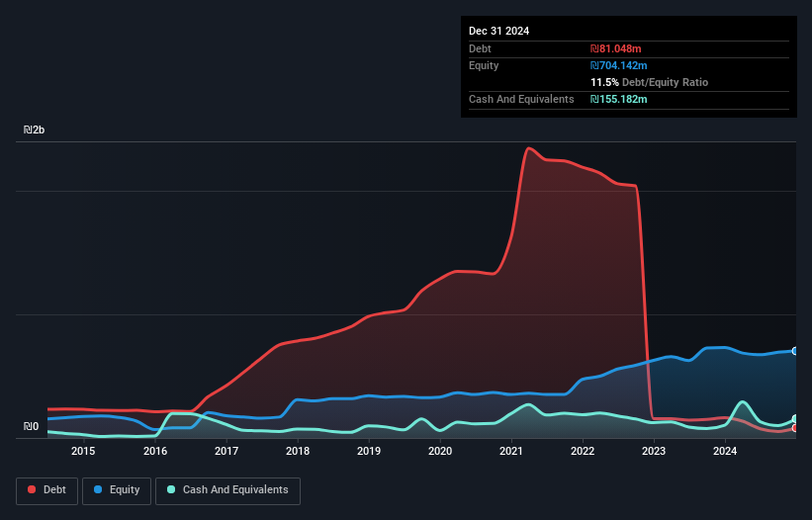This screenshot has height=520, width=812.
Task: Select the 2023 x-axis label
Action: 654,451
